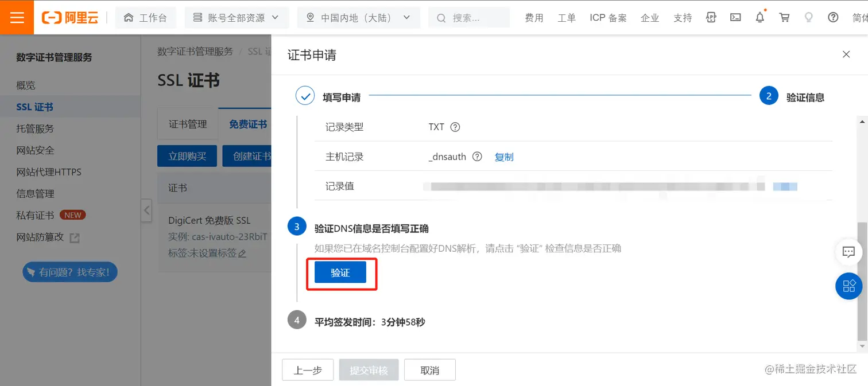This screenshot has height=386, width=868.
Task: Select 信息管理 in the sidebar
Action: coord(35,194)
